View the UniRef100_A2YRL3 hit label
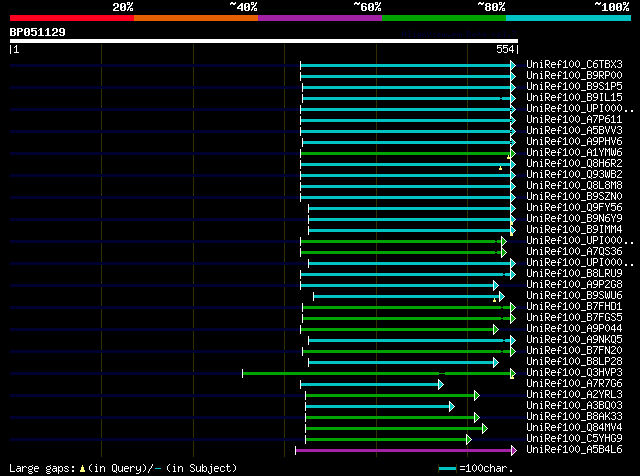This screenshot has width=640, height=476. tap(574, 395)
